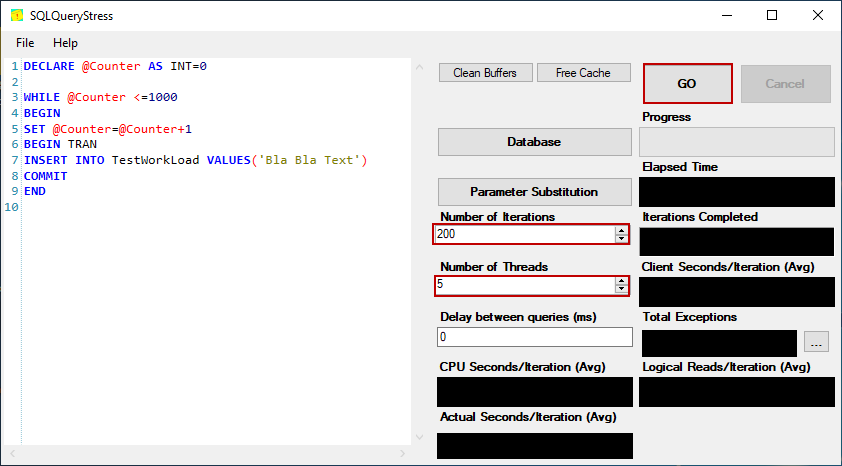Click the 'Bla Bla Text' string literal
The image size is (842, 466).
(309, 160)
